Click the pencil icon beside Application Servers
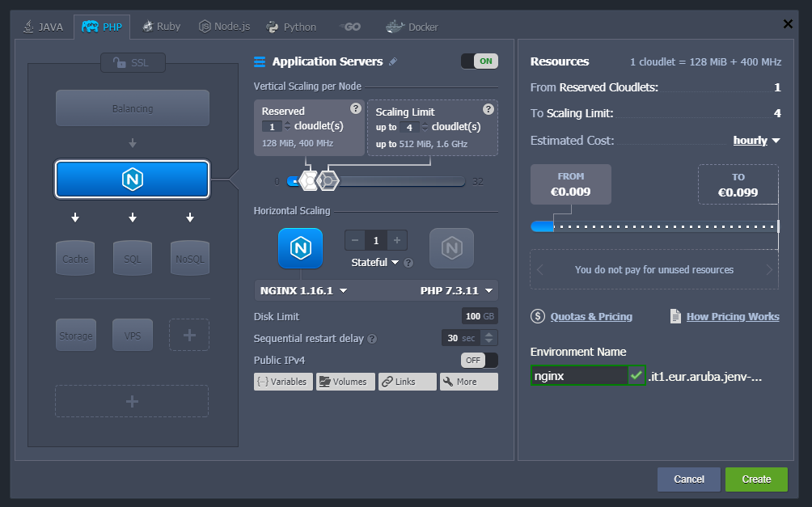The width and height of the screenshot is (812, 507). (x=394, y=61)
